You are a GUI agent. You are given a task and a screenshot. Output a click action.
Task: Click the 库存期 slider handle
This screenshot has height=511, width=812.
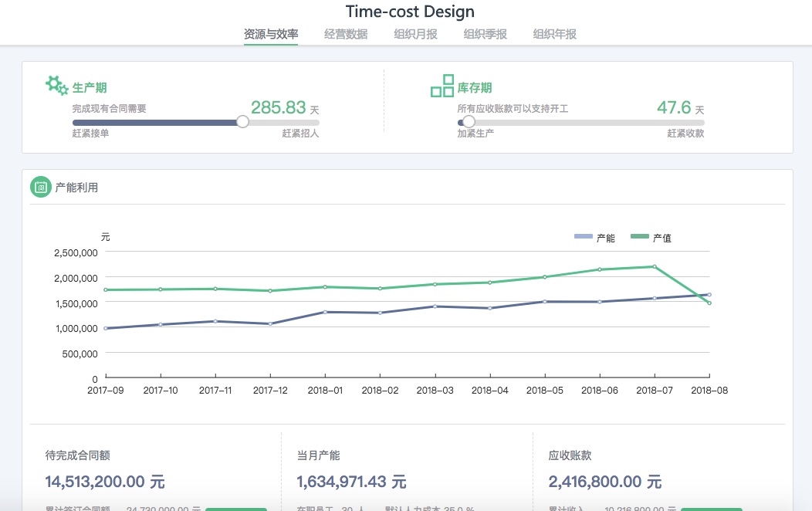[x=469, y=122]
